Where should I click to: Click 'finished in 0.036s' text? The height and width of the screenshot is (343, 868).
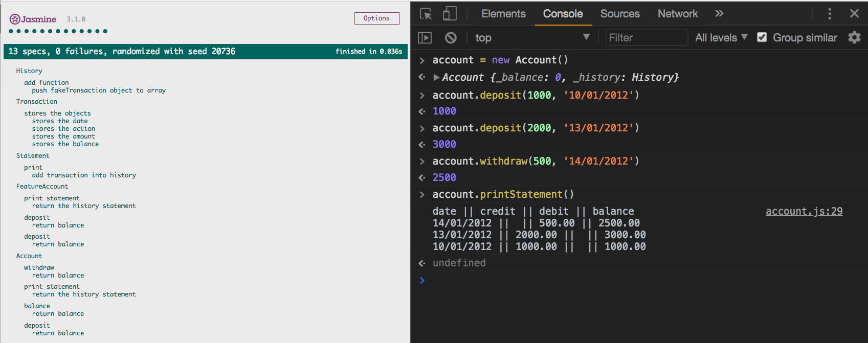pos(369,52)
